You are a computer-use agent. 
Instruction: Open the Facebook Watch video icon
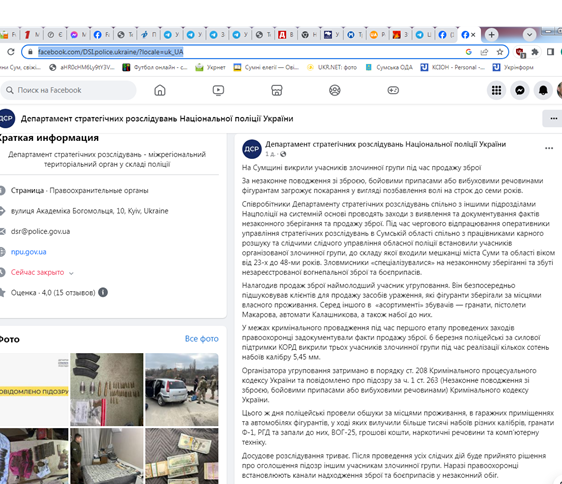218,90
